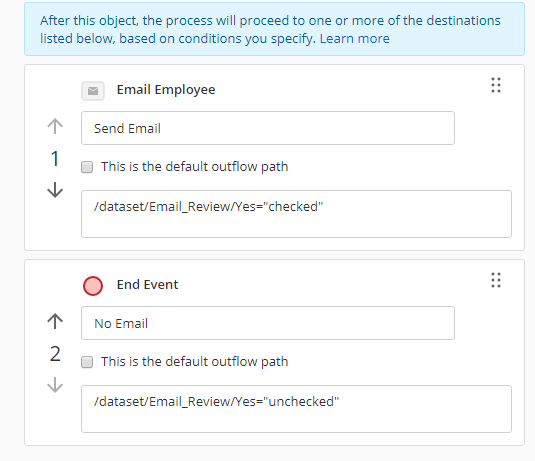Click the Send Email path name field

268,128
